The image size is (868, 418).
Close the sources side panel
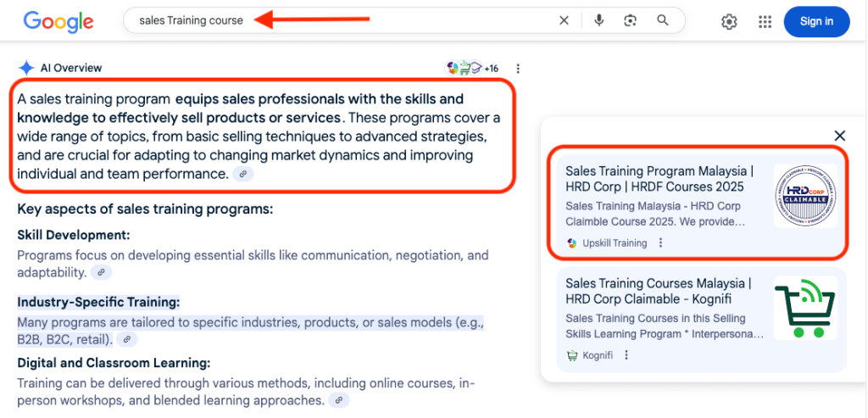(840, 135)
